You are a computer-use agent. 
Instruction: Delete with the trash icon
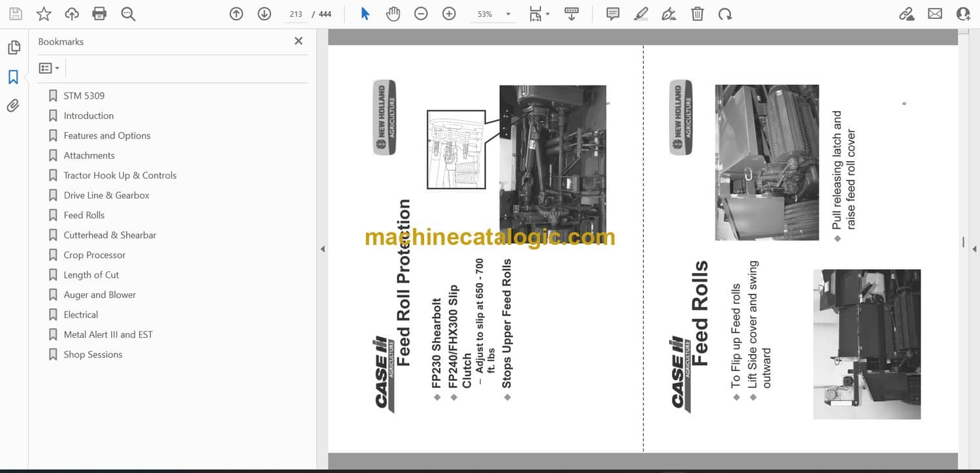click(x=697, y=14)
